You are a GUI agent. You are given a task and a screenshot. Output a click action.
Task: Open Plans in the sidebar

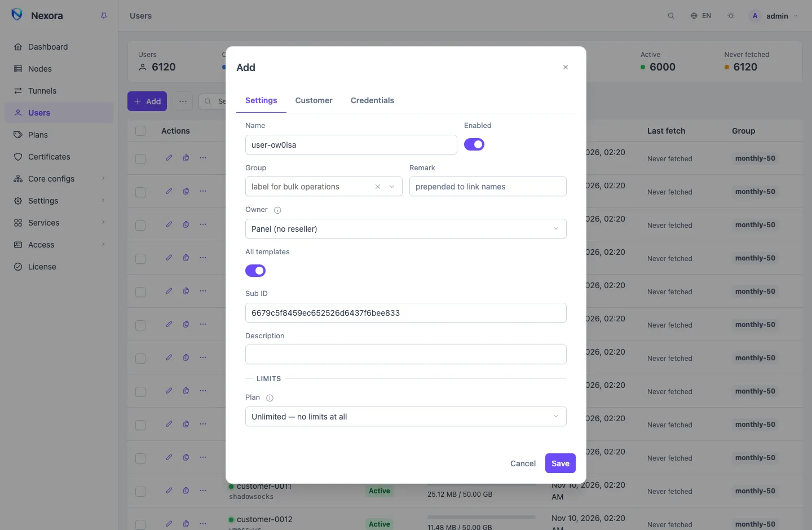click(59, 135)
